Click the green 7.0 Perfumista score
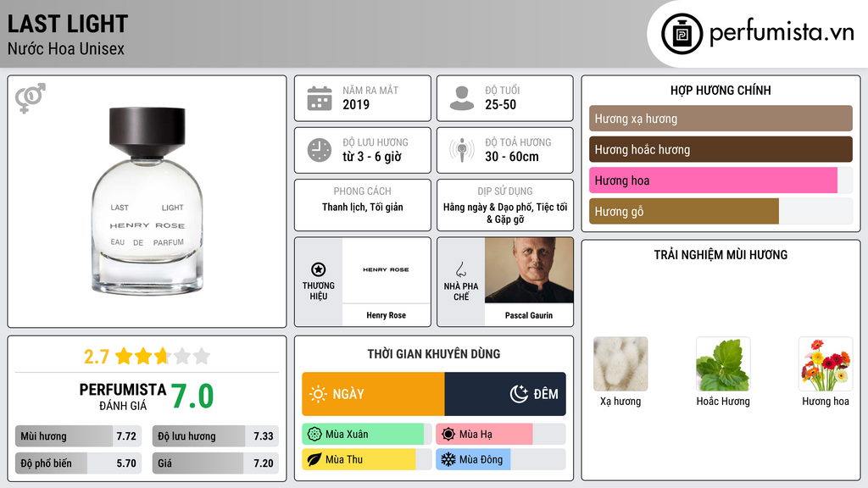 [192, 396]
